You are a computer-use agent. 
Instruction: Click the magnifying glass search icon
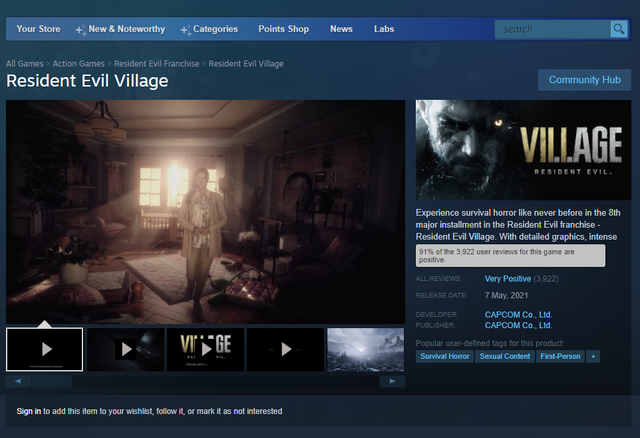[619, 29]
